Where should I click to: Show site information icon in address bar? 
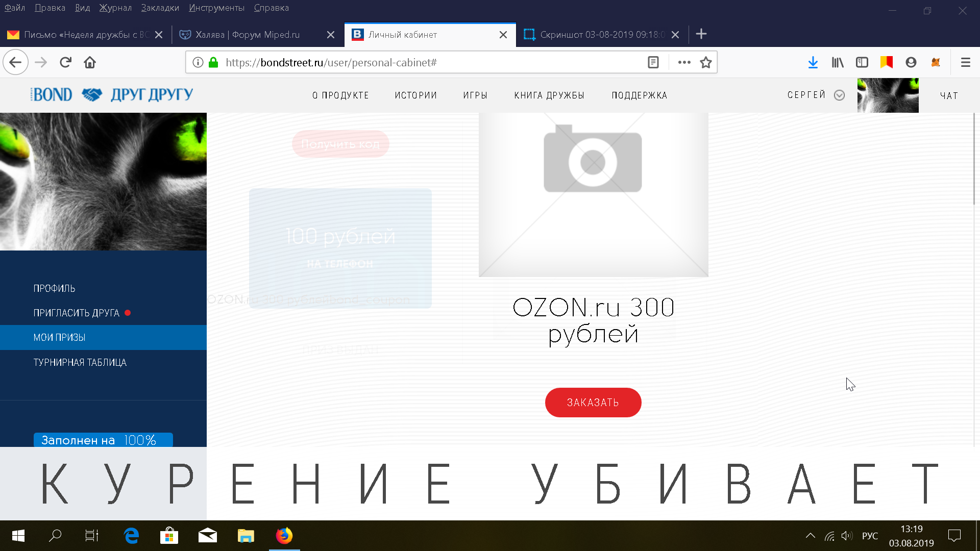(198, 62)
